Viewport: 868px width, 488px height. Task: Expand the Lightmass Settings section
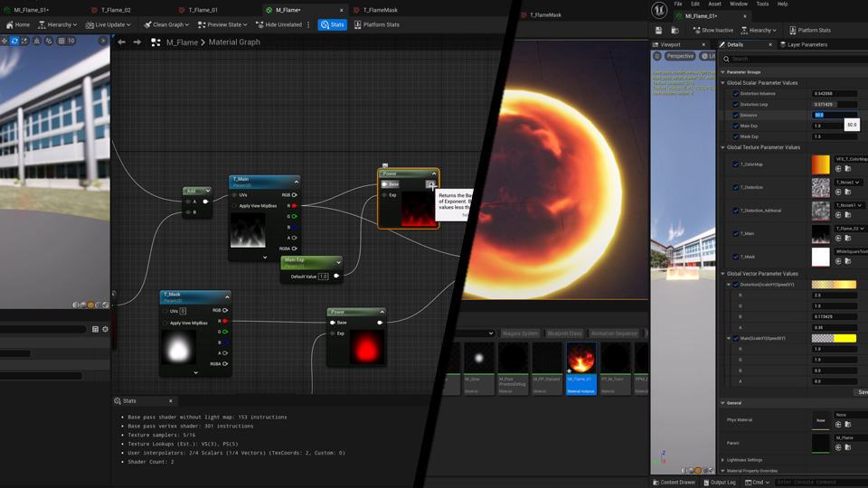coord(723,460)
